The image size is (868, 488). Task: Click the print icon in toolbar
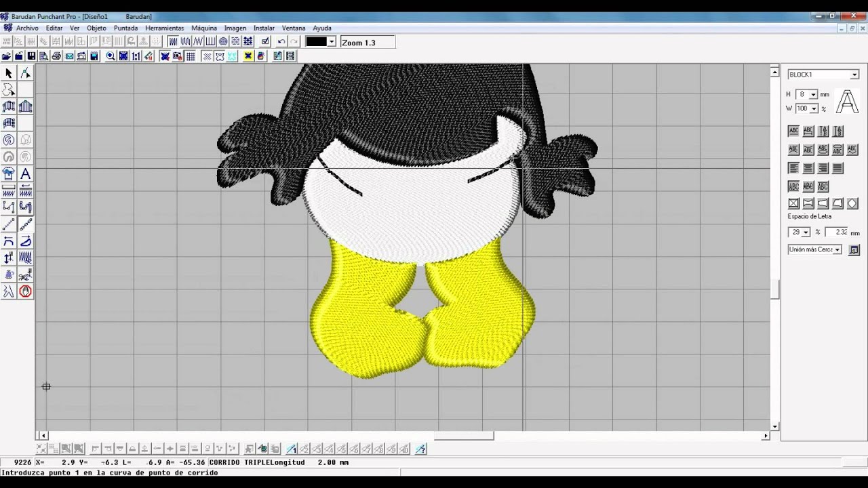pos(56,56)
